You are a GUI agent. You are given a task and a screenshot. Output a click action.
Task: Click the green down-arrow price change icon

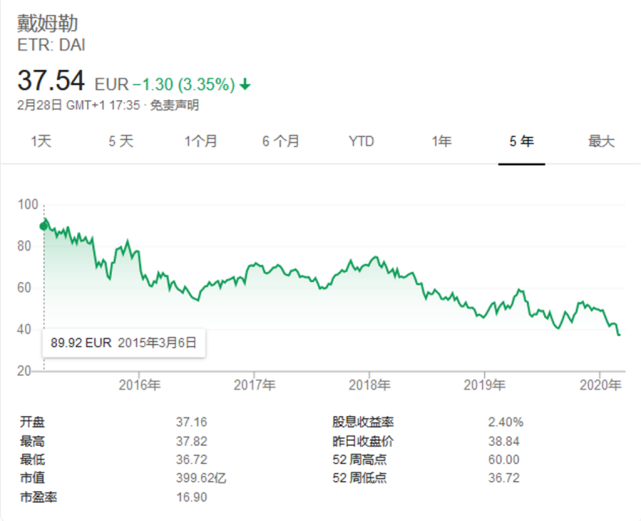tap(245, 85)
